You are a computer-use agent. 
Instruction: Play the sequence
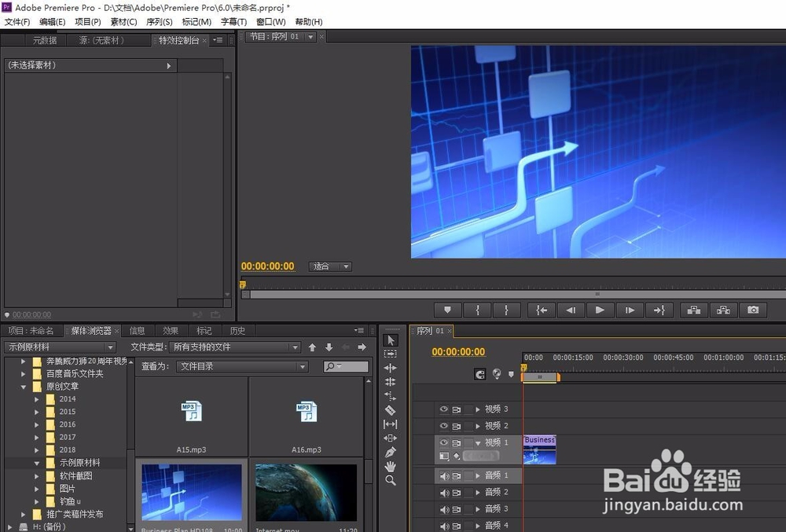click(x=600, y=310)
